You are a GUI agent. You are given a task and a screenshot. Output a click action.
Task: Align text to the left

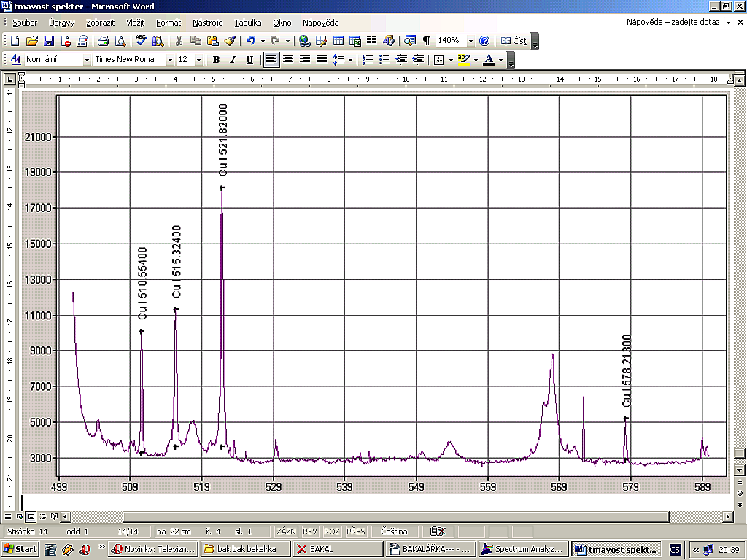(x=271, y=60)
